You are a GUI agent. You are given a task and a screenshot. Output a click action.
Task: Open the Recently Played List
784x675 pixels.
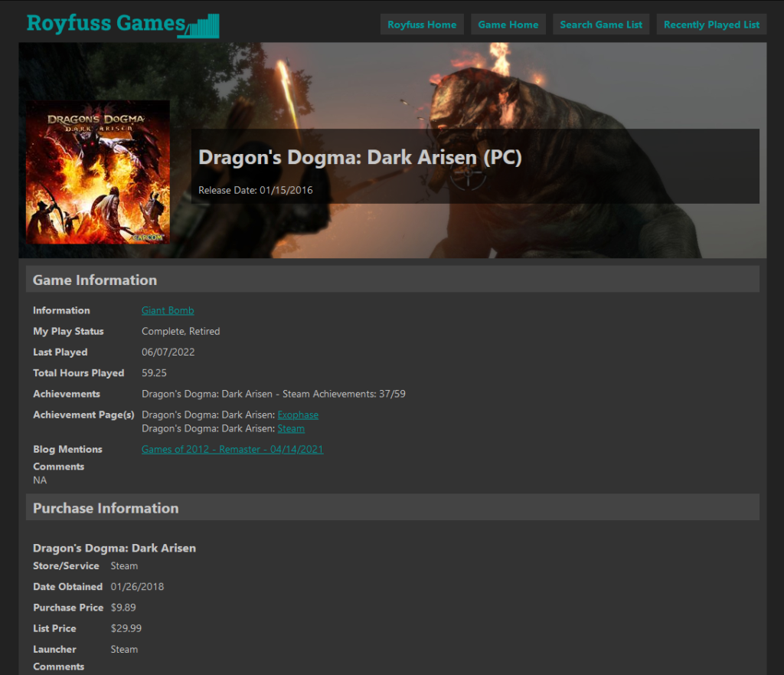pyautogui.click(x=710, y=24)
